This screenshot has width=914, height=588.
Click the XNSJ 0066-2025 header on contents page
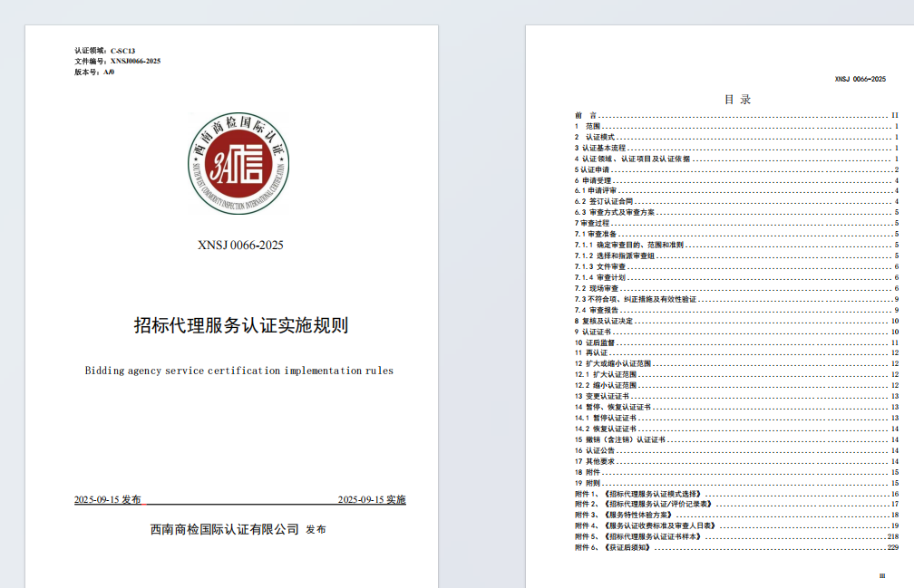860,80
